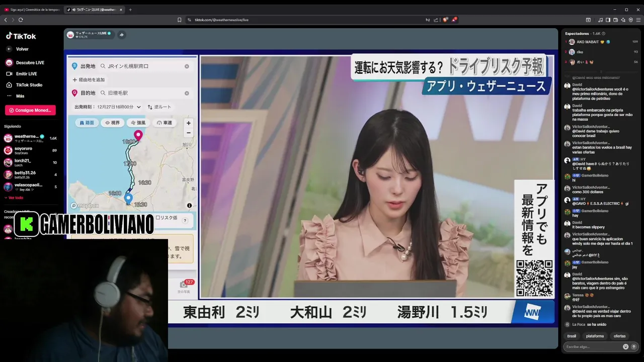Open a new browser tab
Screen dimensions: 644x362
click(x=130, y=10)
